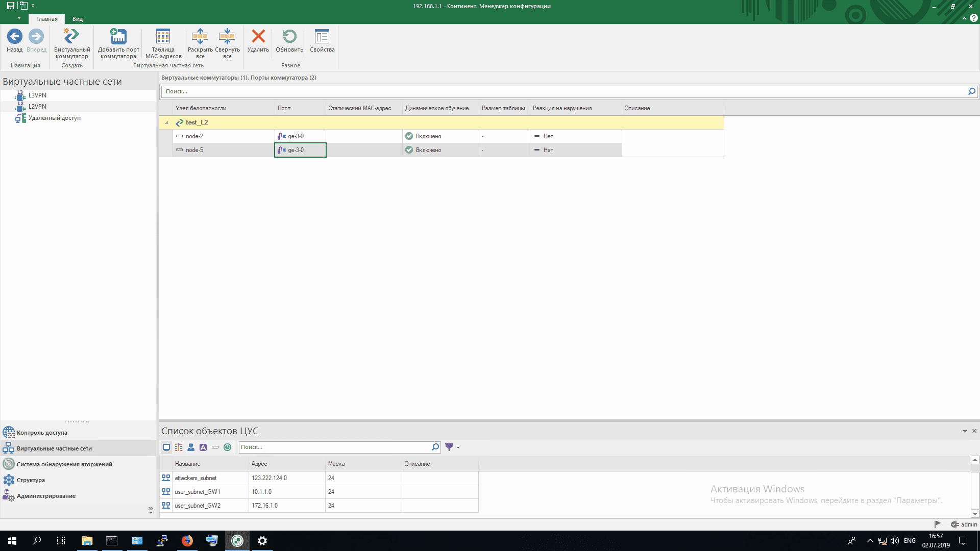Open Firefox from the taskbar
Image resolution: width=980 pixels, height=551 pixels.
[x=187, y=541]
